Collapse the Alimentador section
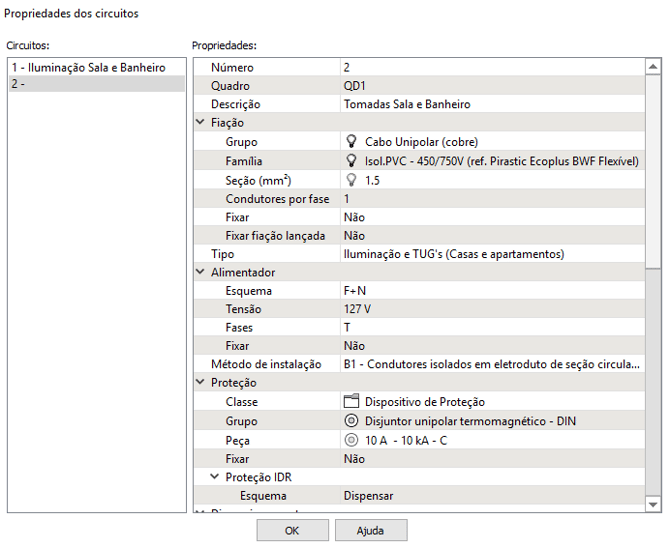This screenshot has width=670, height=548. [200, 272]
